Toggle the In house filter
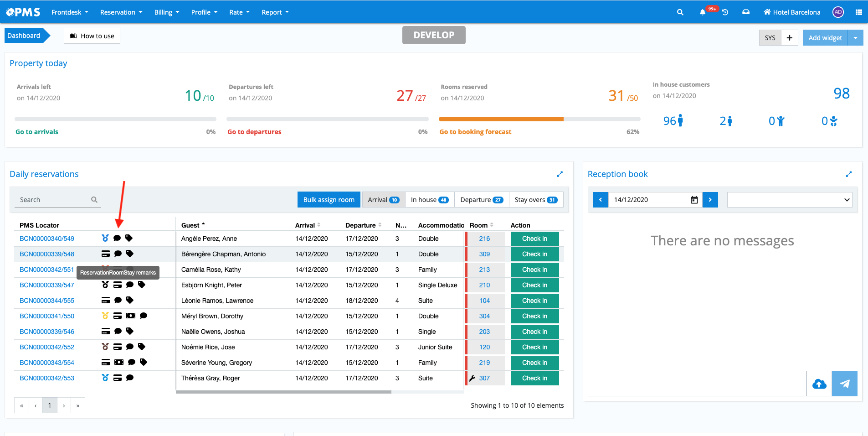The width and height of the screenshot is (868, 436). pos(429,200)
